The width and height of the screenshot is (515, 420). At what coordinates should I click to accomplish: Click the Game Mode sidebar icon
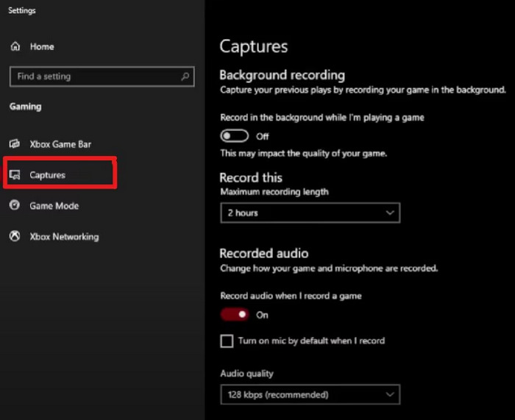coord(15,206)
